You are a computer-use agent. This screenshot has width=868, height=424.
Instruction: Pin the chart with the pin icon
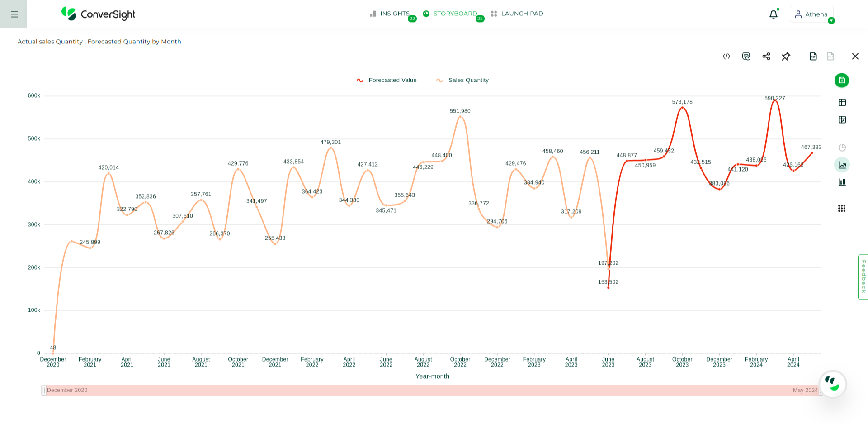point(786,56)
